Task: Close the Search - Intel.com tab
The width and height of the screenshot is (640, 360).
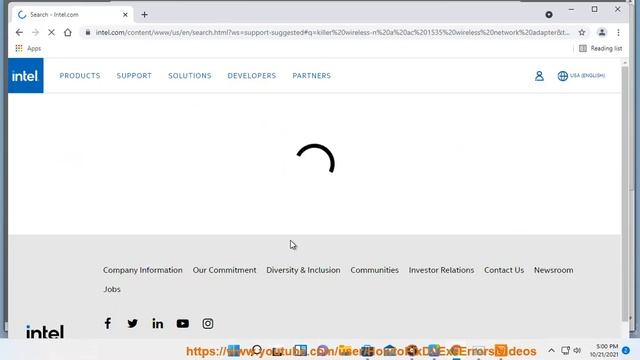Action: 125,15
